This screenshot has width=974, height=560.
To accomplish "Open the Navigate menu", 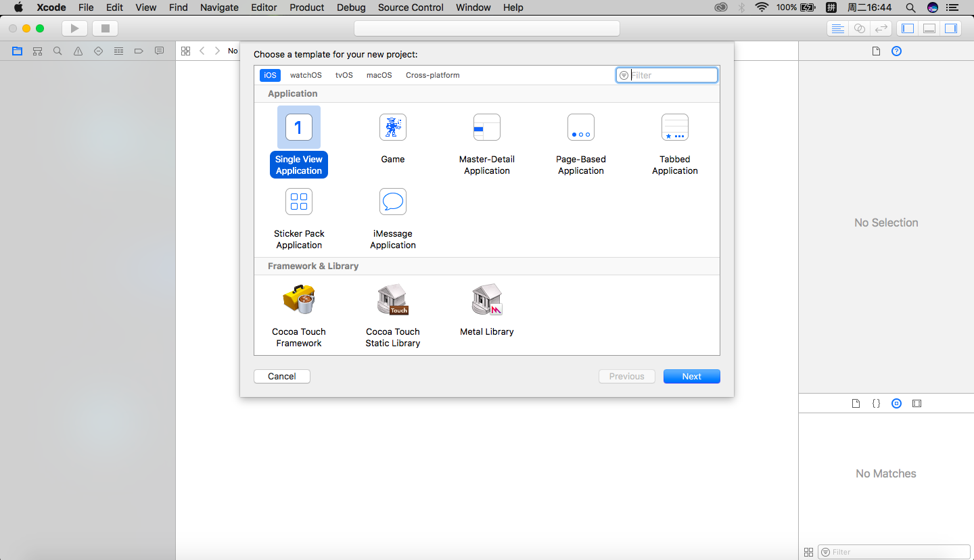I will click(x=219, y=7).
